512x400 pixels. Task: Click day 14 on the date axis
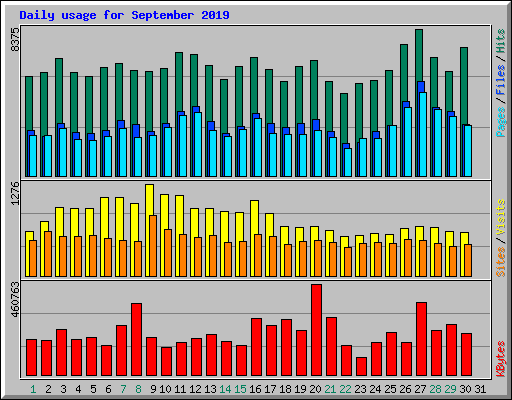[225, 389]
